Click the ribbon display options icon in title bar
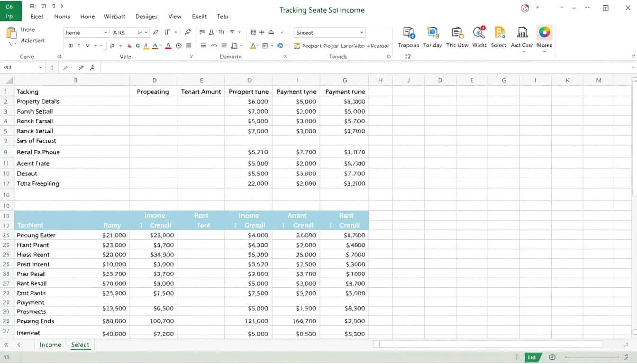The width and height of the screenshot is (637, 364). pos(606,8)
